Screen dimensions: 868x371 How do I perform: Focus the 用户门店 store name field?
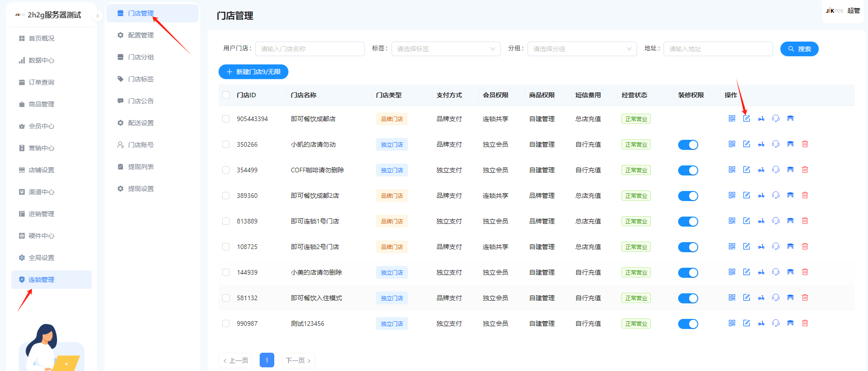point(310,49)
